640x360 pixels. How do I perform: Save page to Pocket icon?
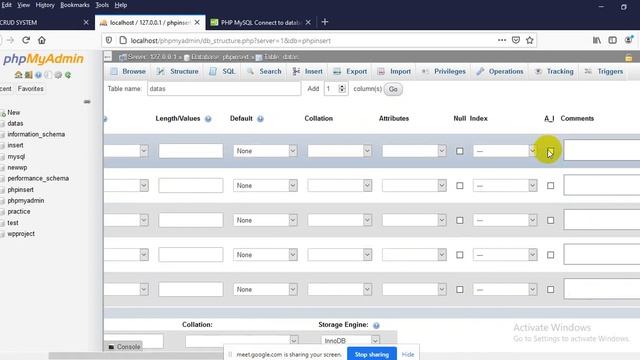pos(516,40)
